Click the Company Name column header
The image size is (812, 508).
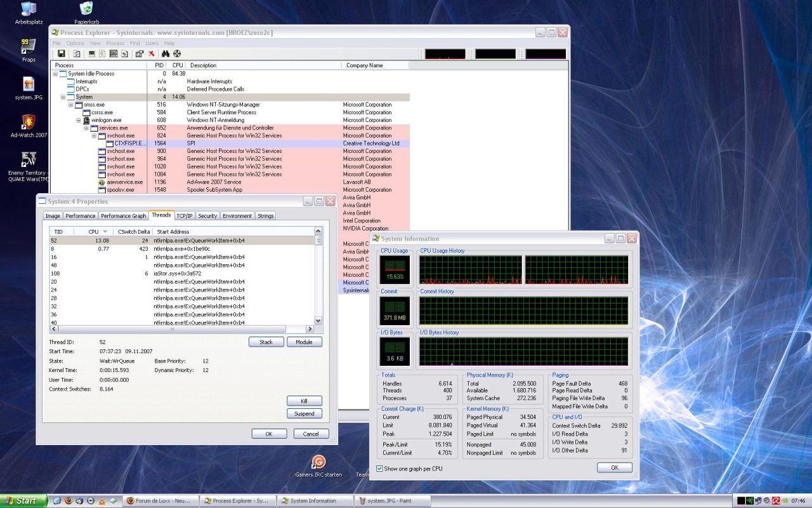coord(375,65)
